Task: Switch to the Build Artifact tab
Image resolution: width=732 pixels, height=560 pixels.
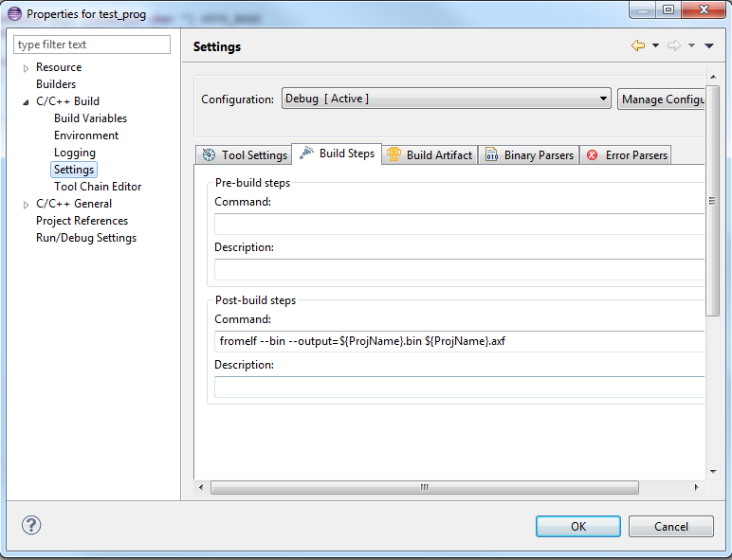Action: [x=430, y=155]
